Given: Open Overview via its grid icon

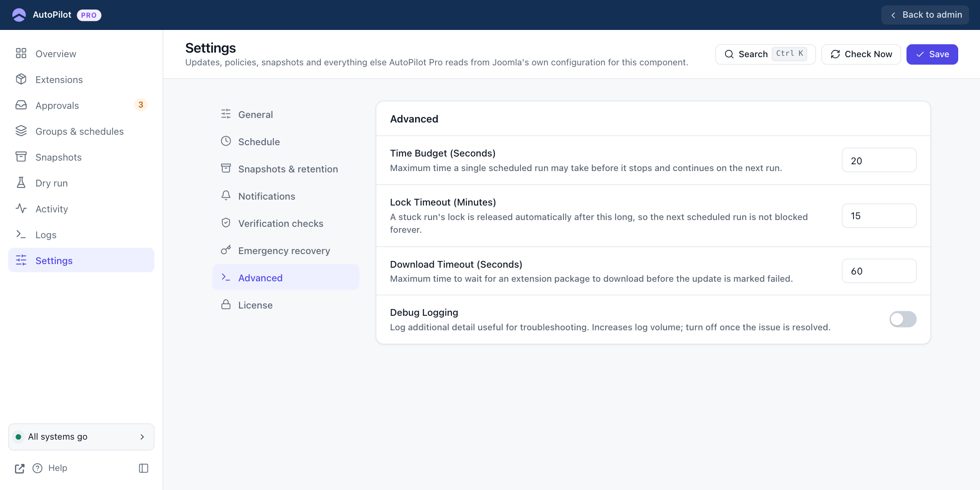Looking at the screenshot, I should 21,54.
